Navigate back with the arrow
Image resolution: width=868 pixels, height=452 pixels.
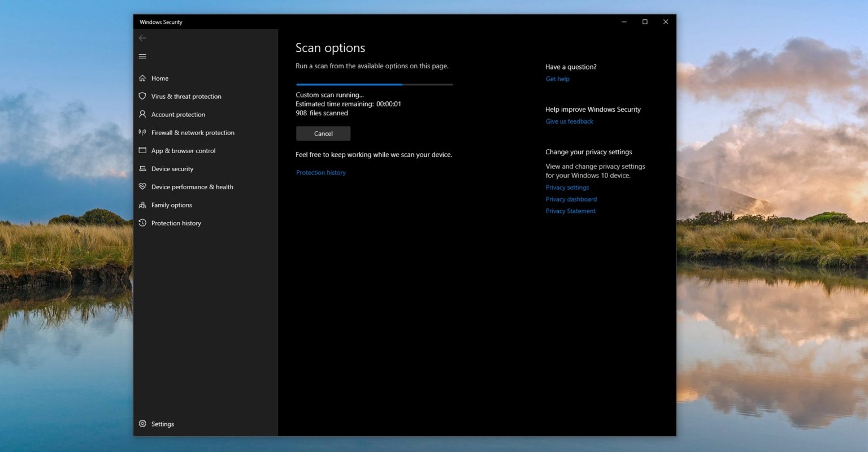click(x=142, y=38)
